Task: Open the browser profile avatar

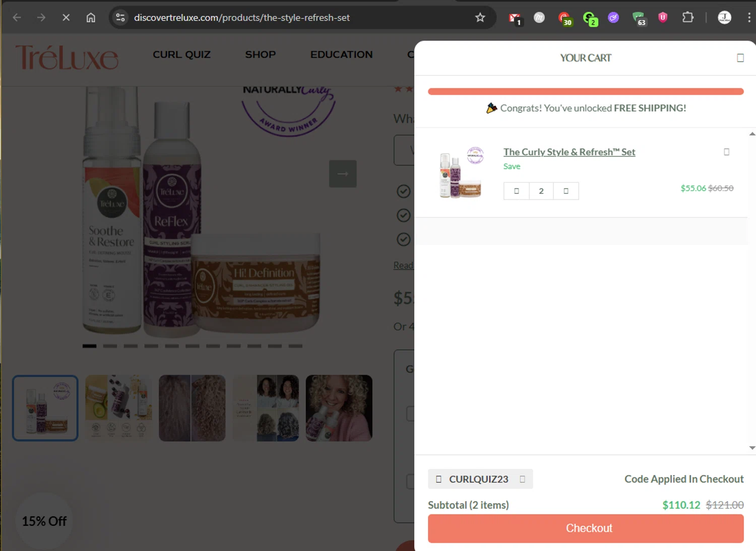Action: point(724,18)
